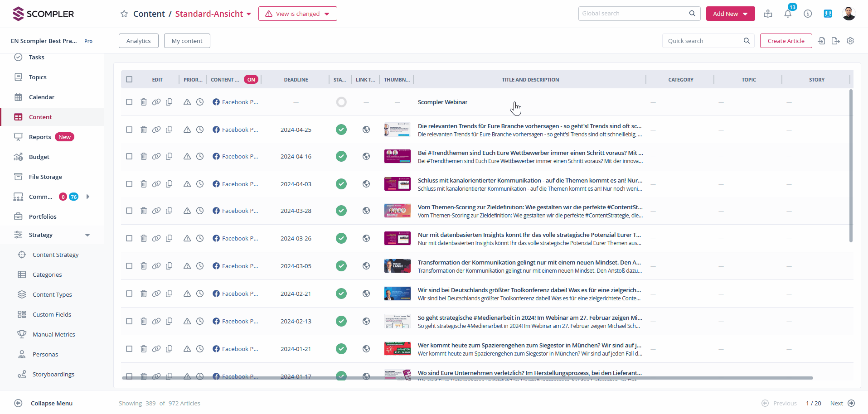Click the clock icon in the 2024-04-03 row
Viewport: 868px width, 414px height.
coord(200,184)
